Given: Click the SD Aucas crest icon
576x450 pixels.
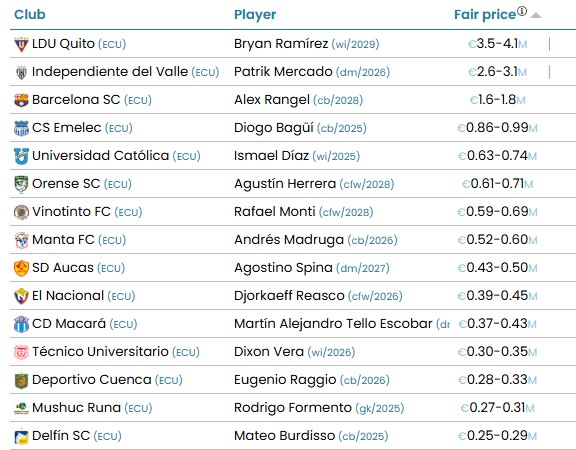Looking at the screenshot, I should click(21, 268).
